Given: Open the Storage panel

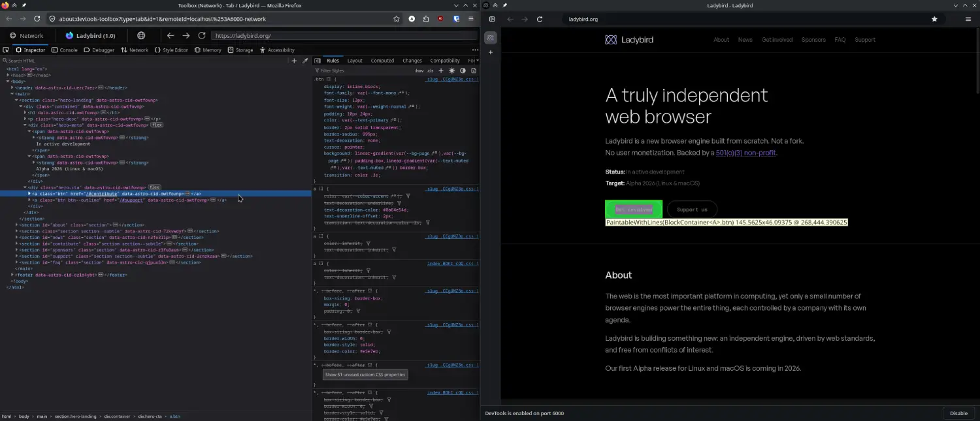Looking at the screenshot, I should coord(240,50).
